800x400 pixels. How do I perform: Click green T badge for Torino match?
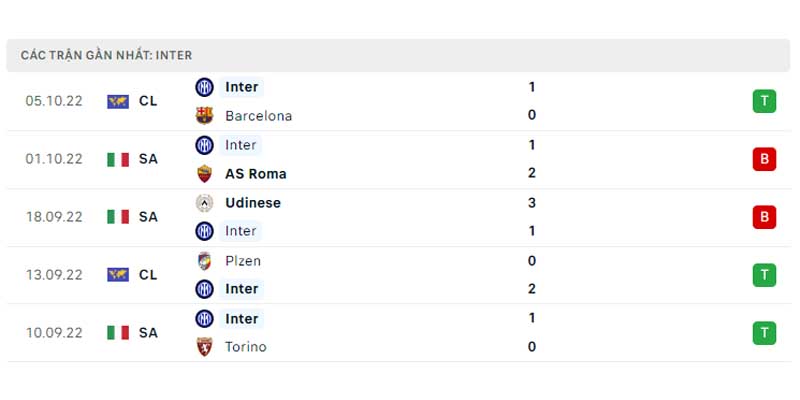click(x=764, y=333)
